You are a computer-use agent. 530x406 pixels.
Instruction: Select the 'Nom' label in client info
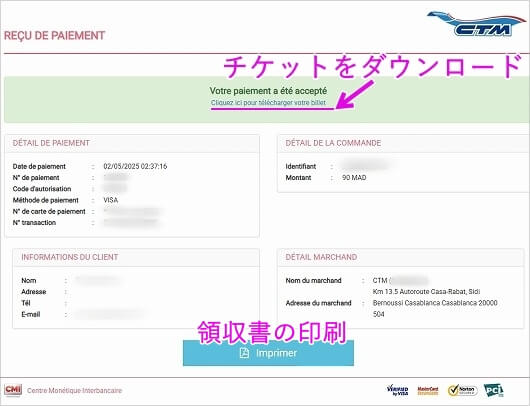(29, 281)
